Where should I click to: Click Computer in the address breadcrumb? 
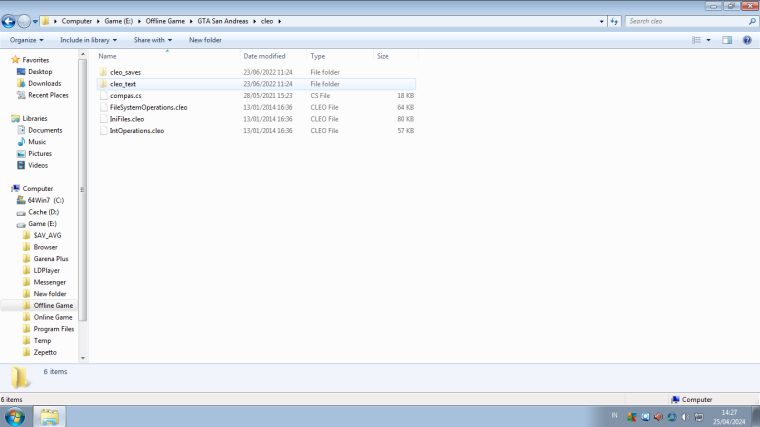77,21
